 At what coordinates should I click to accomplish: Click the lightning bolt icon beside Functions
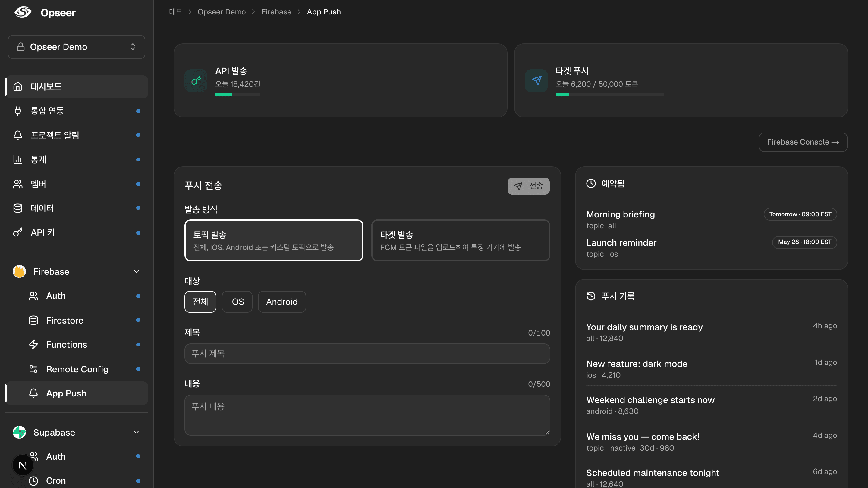(x=33, y=345)
